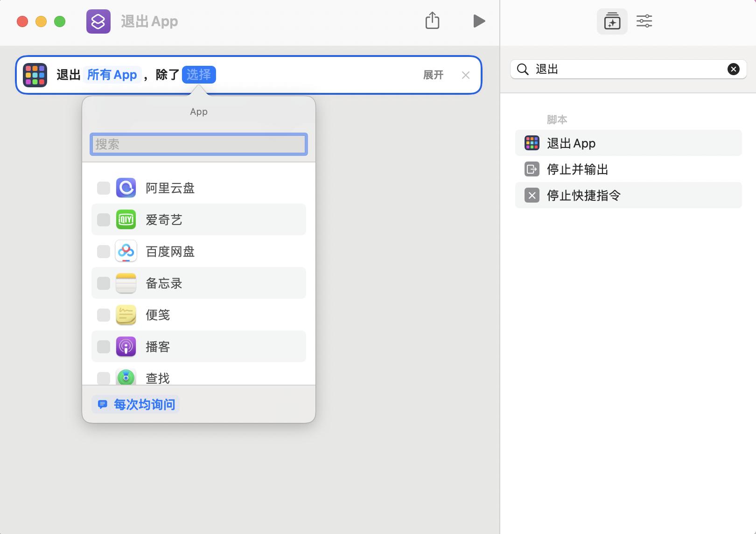Open the Action Library panel icon
Screen dimensions: 756x534
(x=612, y=21)
